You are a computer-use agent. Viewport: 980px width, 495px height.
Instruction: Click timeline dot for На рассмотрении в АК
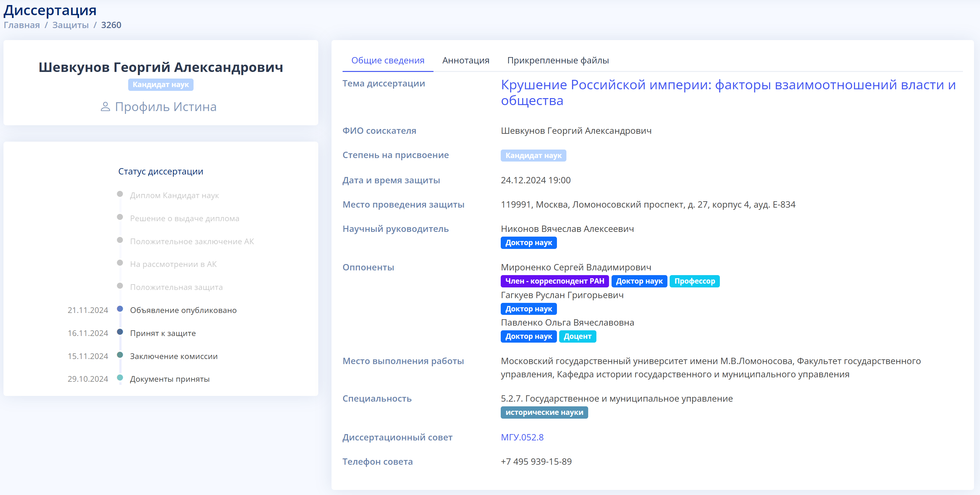click(x=120, y=263)
